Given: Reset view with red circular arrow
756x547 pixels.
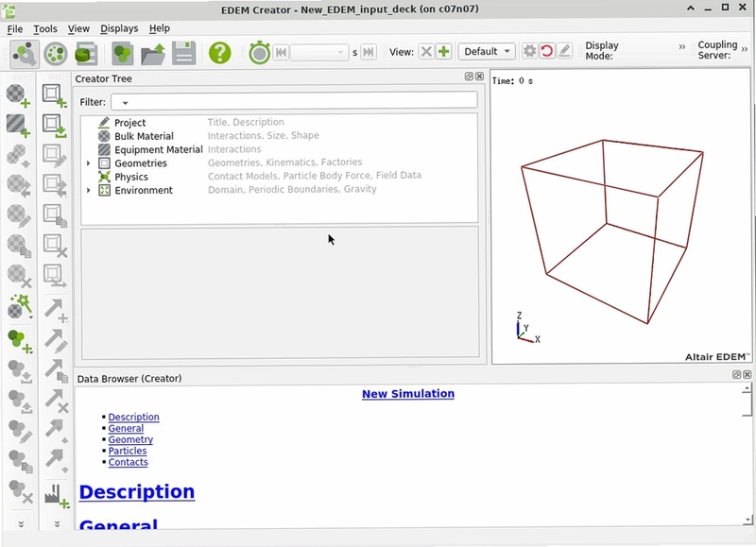Looking at the screenshot, I should coord(547,51).
